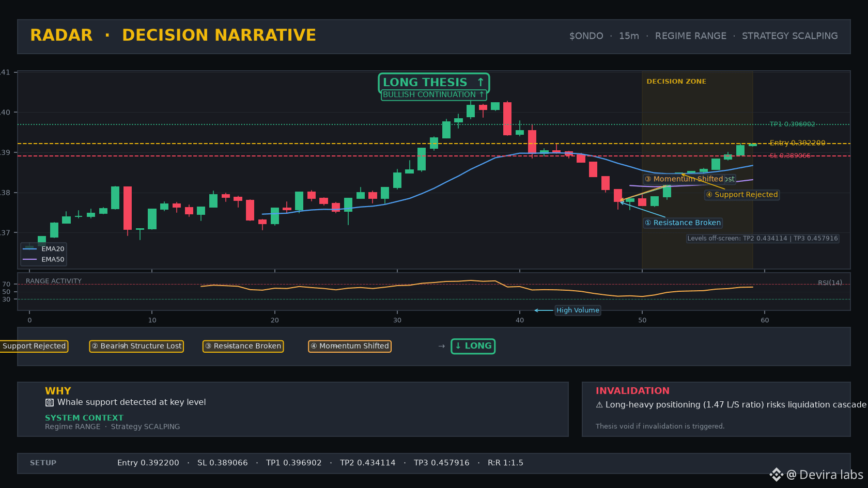Click 'R:R 1:1.5' in the Setup row
Viewport: 868px width, 488px height.
pyautogui.click(x=505, y=463)
